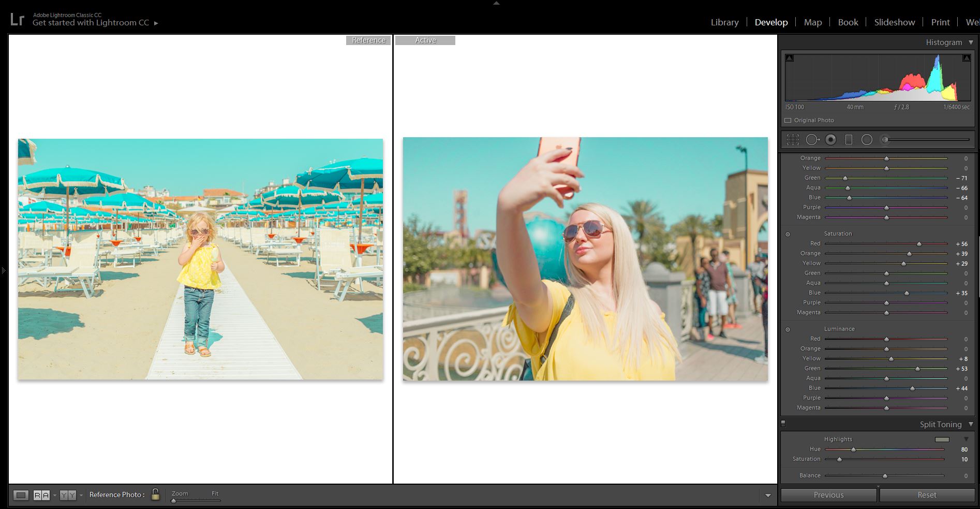
Task: Click the Saturation Orange slider handle
Action: pyautogui.click(x=909, y=253)
